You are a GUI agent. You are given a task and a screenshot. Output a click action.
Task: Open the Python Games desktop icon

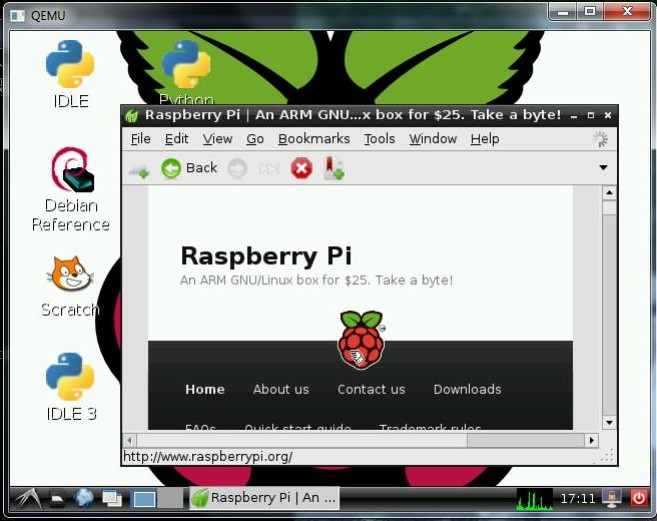(186, 72)
